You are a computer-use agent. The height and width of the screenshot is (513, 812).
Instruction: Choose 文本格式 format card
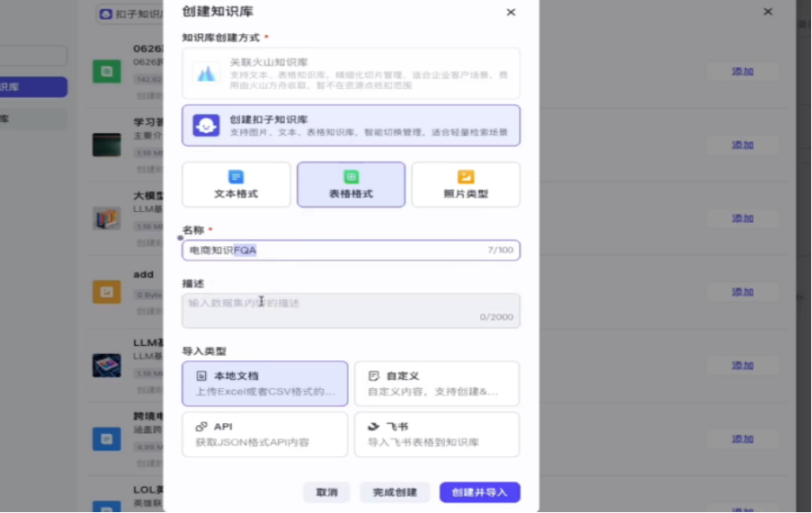(x=236, y=184)
